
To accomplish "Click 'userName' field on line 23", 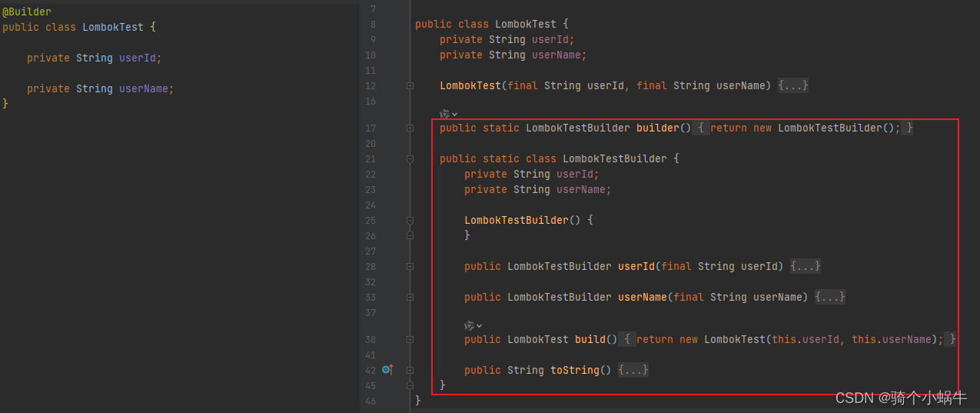I will (581, 189).
